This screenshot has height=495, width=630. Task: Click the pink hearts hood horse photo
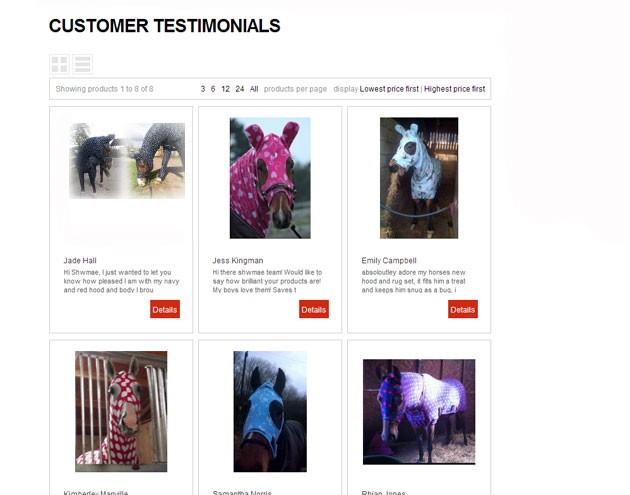270,178
